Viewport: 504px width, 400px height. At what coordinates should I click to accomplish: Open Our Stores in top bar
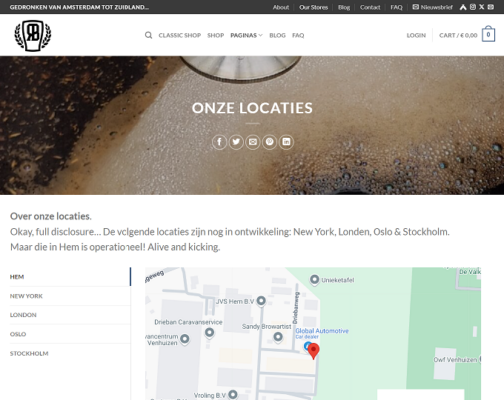point(313,7)
